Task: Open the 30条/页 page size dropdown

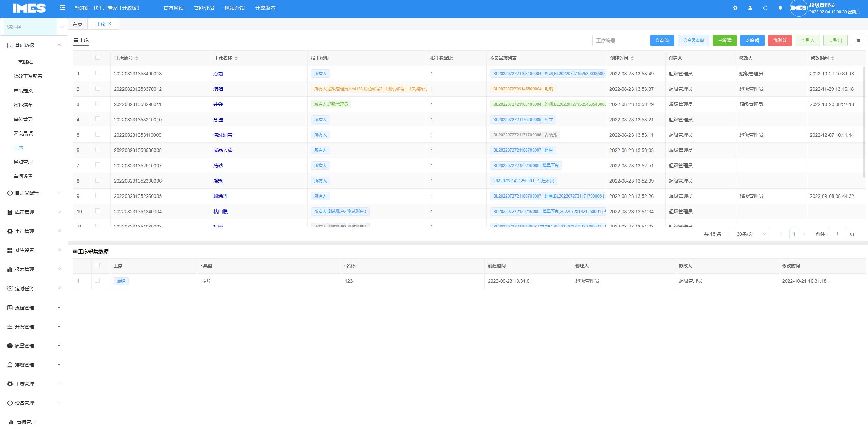Action: click(748, 234)
